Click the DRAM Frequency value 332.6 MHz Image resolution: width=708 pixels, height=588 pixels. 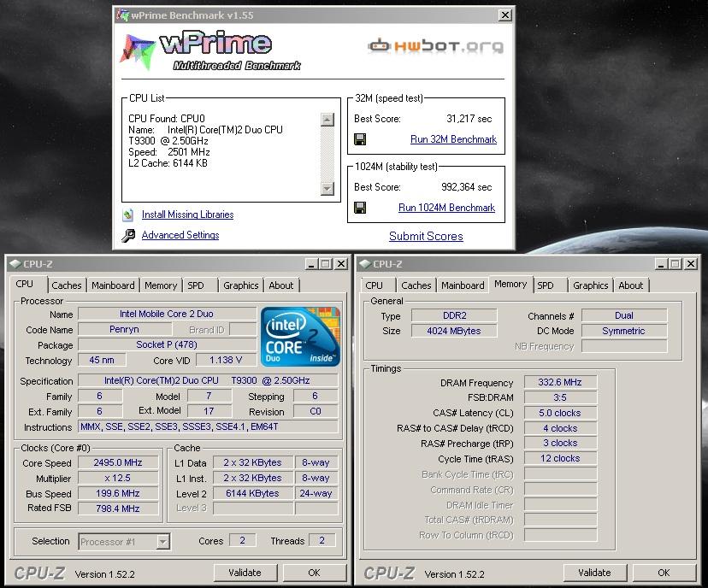click(x=560, y=382)
